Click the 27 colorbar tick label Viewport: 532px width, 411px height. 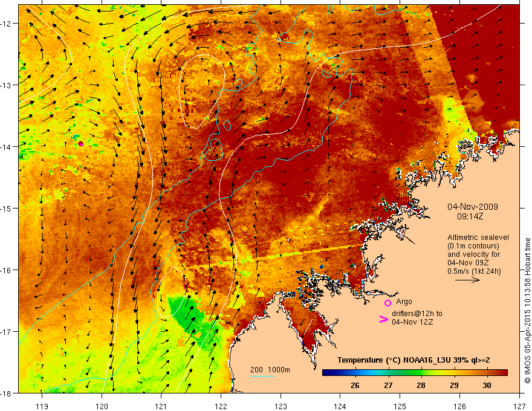click(388, 385)
